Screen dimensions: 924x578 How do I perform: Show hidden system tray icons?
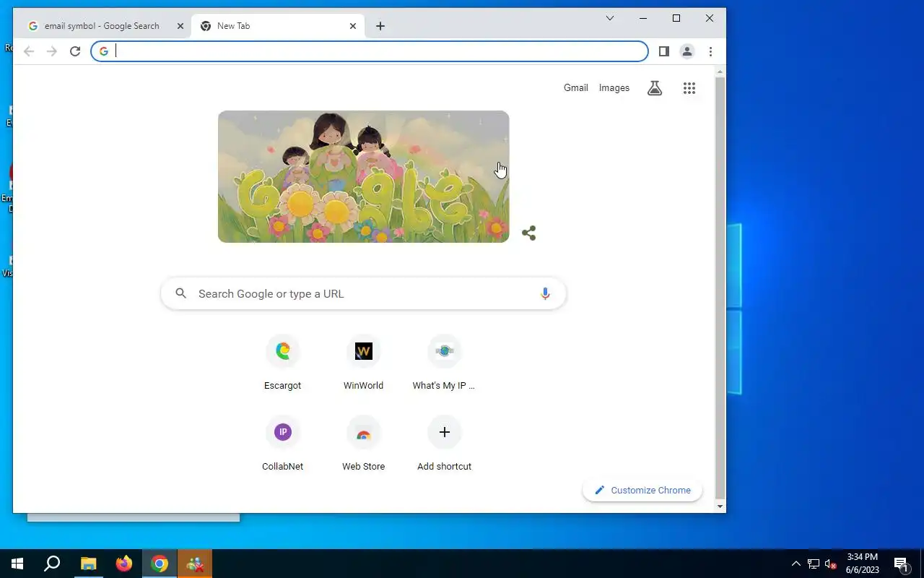(x=796, y=564)
